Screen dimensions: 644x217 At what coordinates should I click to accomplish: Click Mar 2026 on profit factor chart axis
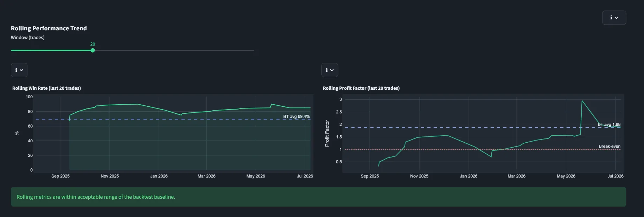(516, 176)
